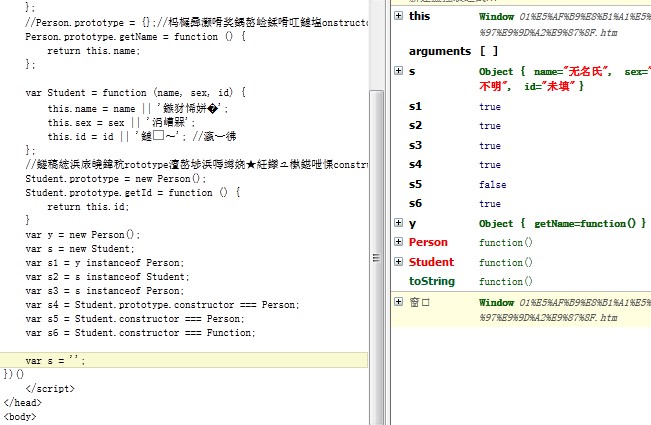Click line 'Student.prototype = new Person();'

[x=115, y=179]
